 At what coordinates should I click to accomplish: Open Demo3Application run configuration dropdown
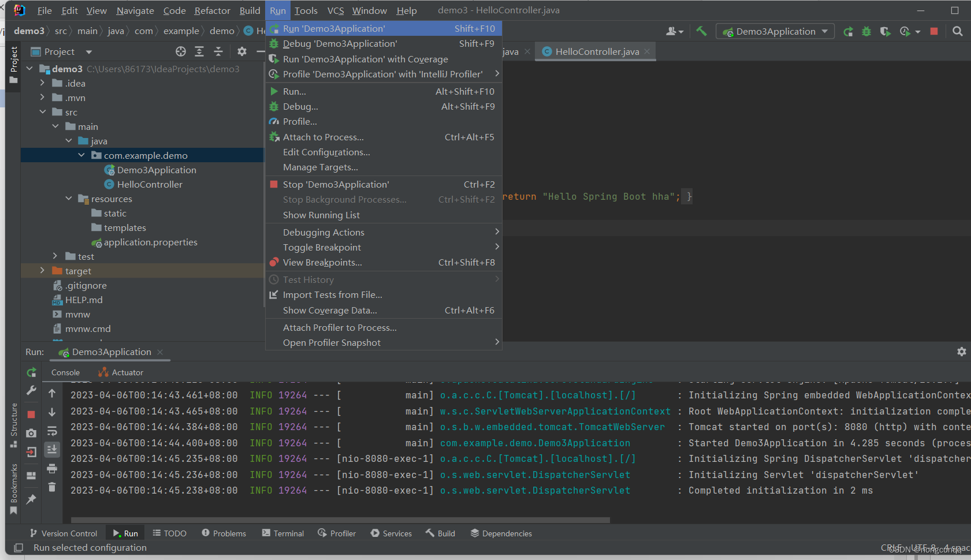click(x=775, y=31)
